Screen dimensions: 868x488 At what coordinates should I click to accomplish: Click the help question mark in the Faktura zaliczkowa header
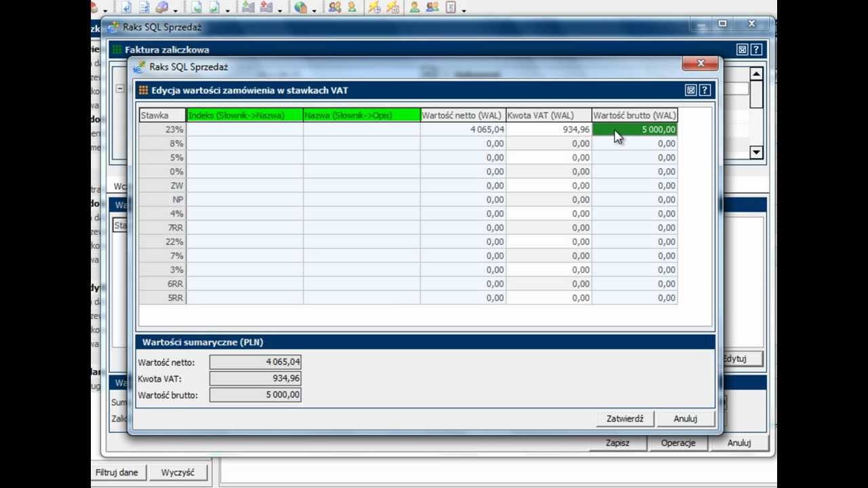point(756,49)
